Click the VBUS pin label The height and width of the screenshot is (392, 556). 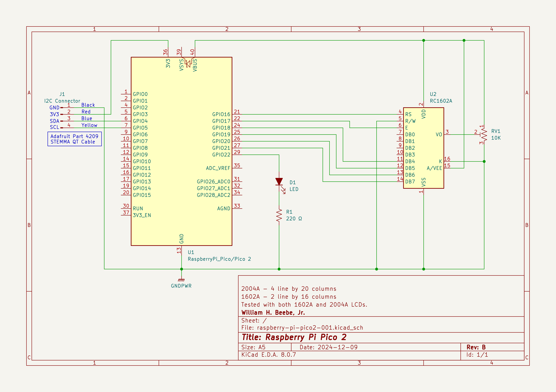pos(195,65)
